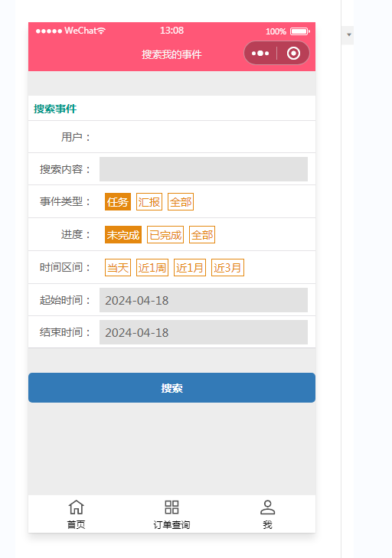Open the mini program three-dots menu
Screen dimensions: 392x558
(260, 54)
